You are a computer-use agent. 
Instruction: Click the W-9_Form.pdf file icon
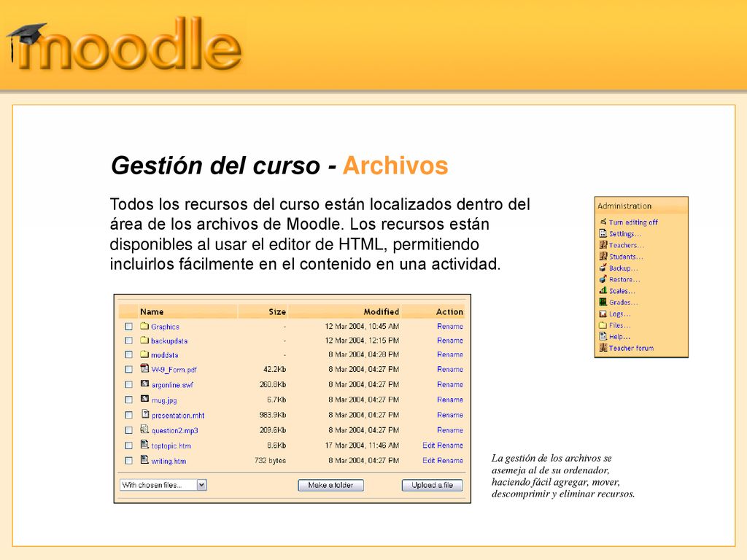(x=145, y=368)
